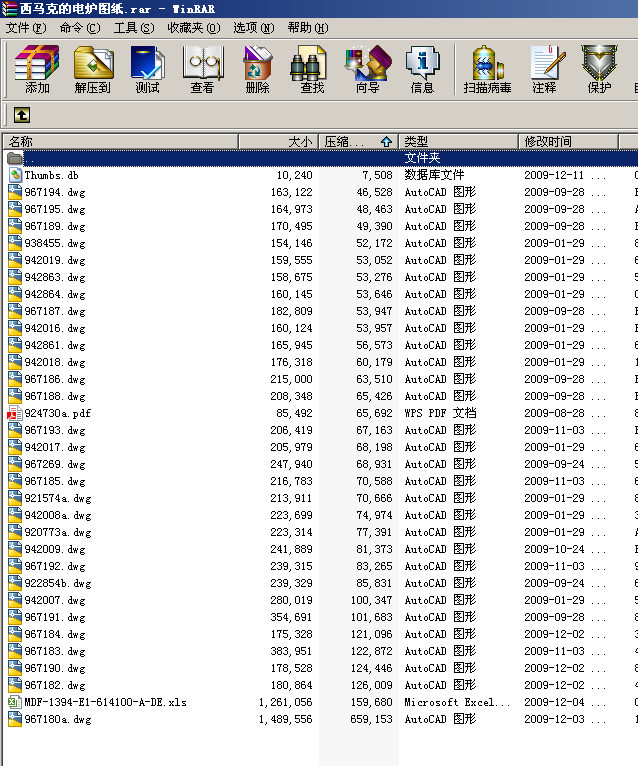The height and width of the screenshot is (766, 638).
Task: Select the MDF-1394-E1-614100-A-DE.xls file
Action: coord(105,702)
